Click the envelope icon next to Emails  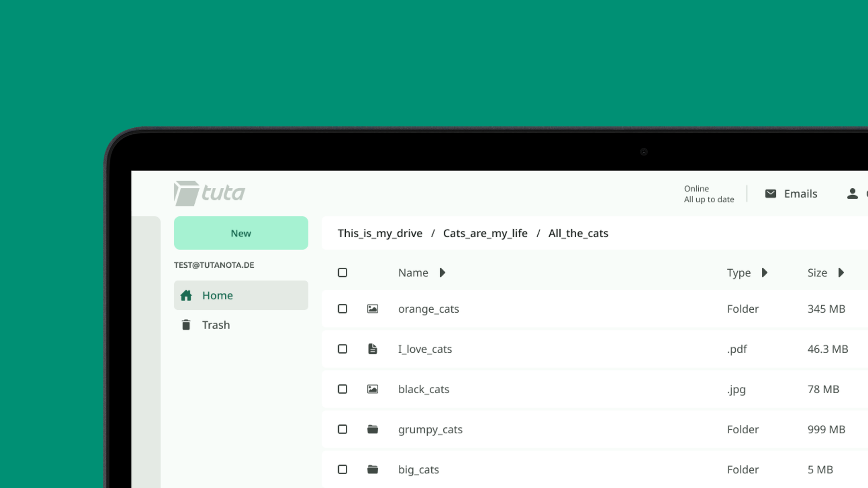tap(771, 193)
